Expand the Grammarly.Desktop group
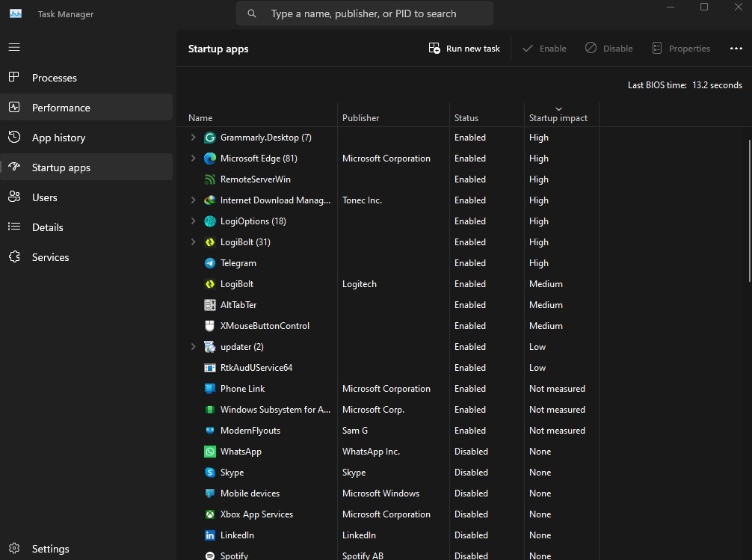 193,138
